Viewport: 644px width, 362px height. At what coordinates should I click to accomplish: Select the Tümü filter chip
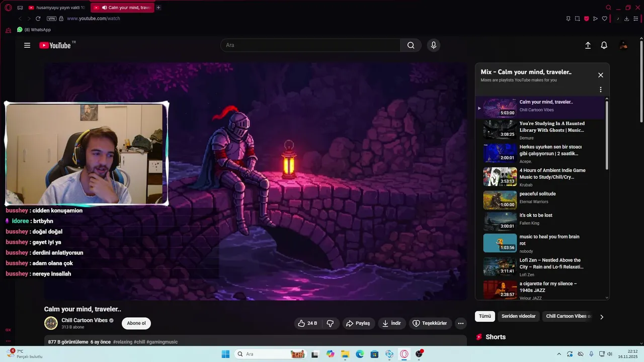click(485, 316)
